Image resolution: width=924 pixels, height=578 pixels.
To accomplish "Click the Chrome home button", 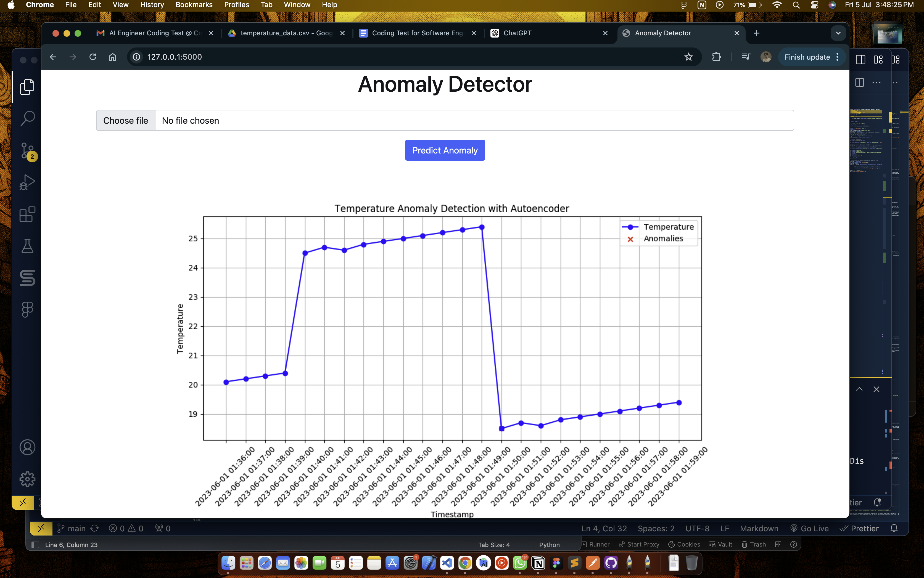I will point(112,57).
